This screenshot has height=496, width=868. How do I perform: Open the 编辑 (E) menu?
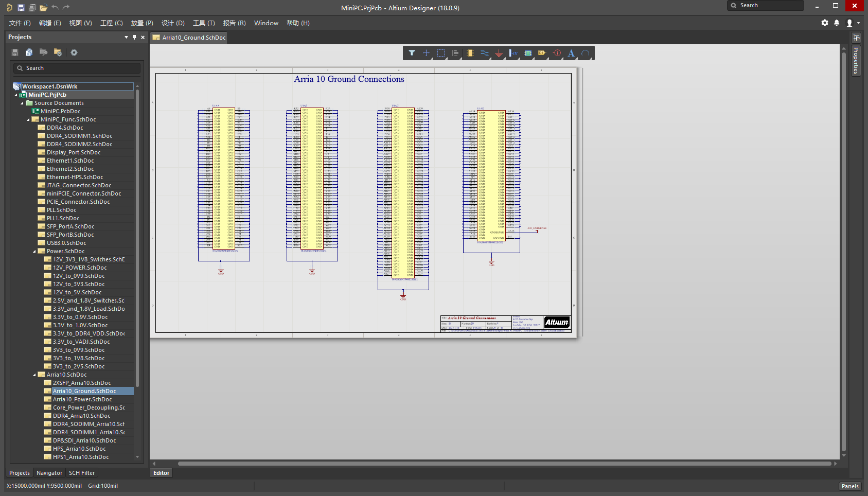pyautogui.click(x=50, y=23)
